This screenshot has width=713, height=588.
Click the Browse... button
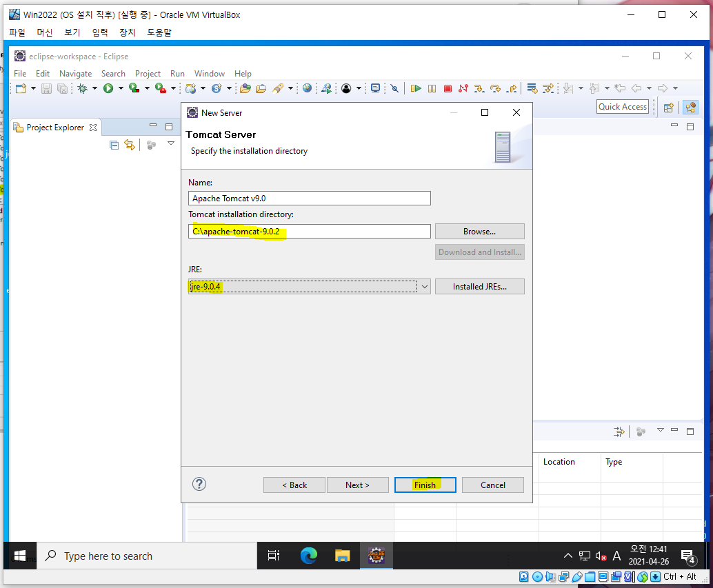pyautogui.click(x=480, y=232)
